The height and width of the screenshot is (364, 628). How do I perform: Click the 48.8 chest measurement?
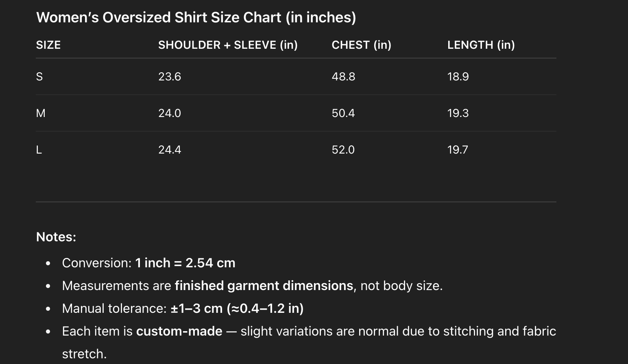tap(343, 77)
